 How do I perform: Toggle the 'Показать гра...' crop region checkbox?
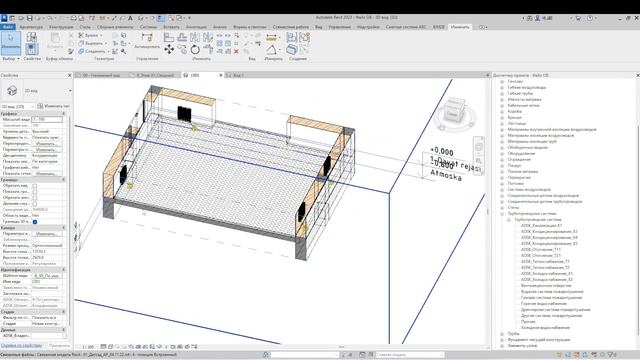pos(35,191)
